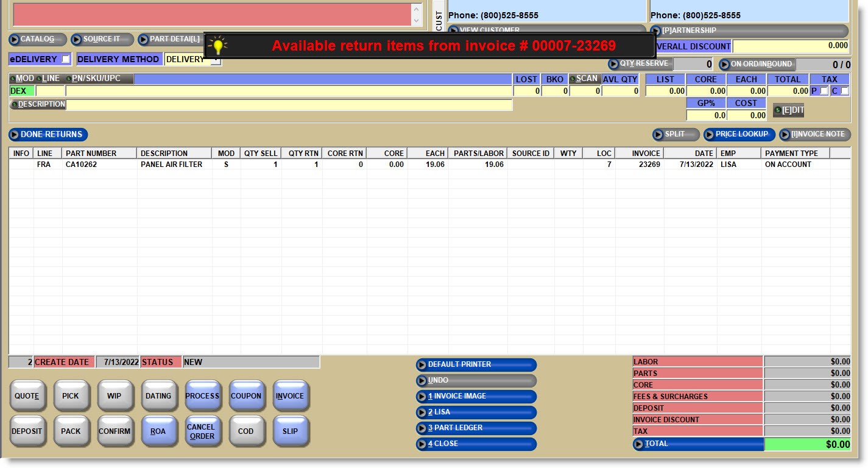Click the Invoice Image option
The width and height of the screenshot is (868, 468).
tap(476, 397)
